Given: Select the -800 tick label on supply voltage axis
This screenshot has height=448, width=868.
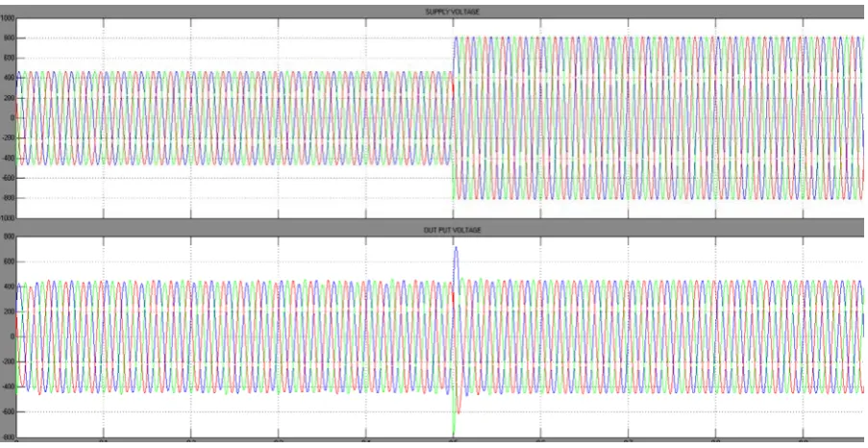Looking at the screenshot, I should 8,198.
